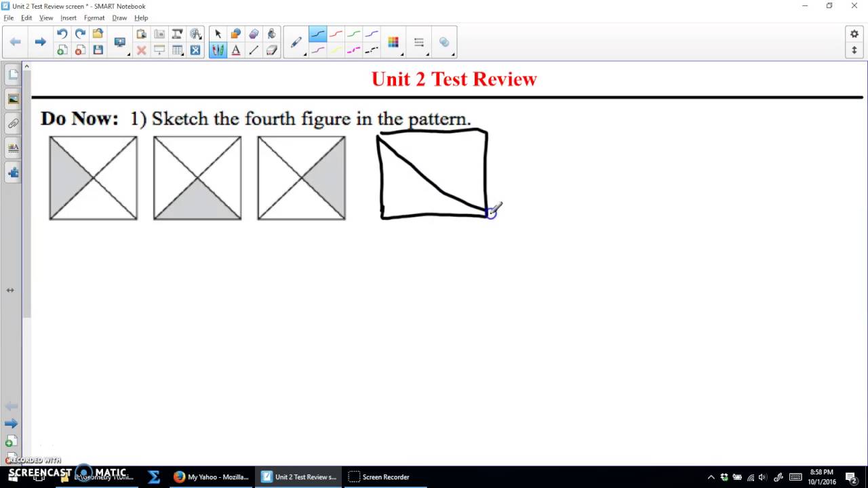Image resolution: width=868 pixels, height=488 pixels.
Task: Open the taskbar clock showing 8:58 PM
Action: (821, 476)
